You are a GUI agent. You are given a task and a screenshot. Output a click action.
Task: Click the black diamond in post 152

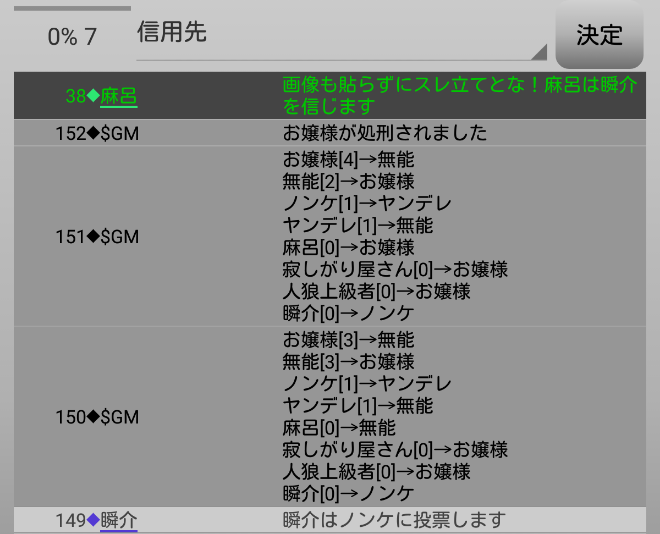(94, 133)
